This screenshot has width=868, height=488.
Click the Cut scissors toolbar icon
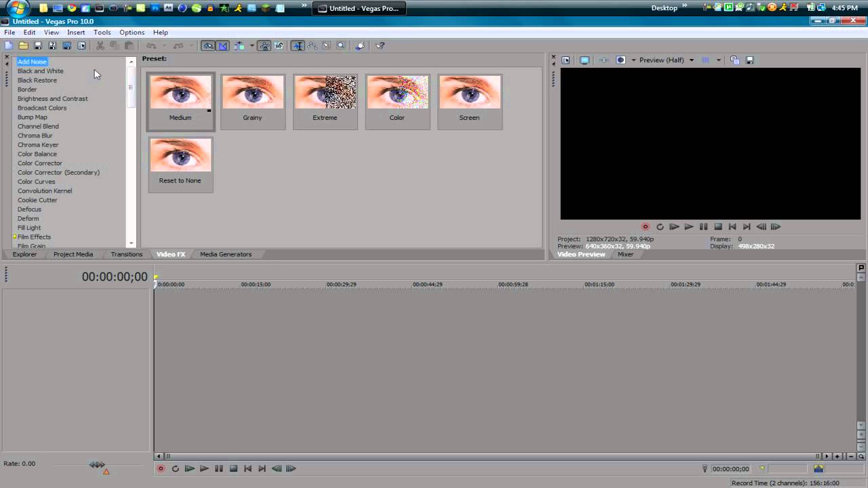click(x=100, y=45)
